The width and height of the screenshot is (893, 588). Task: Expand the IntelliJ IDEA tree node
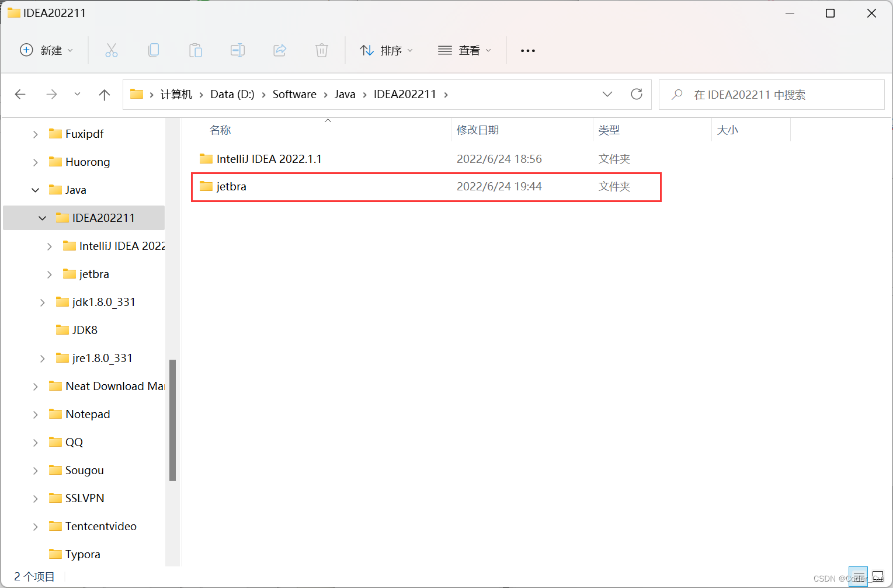coord(50,246)
